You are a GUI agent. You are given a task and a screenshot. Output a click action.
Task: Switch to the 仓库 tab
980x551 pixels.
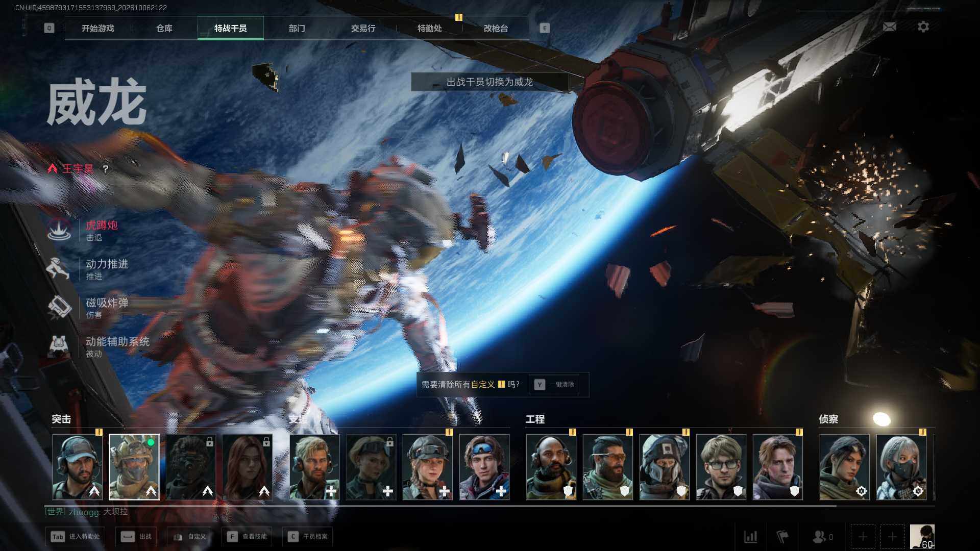[x=164, y=28]
